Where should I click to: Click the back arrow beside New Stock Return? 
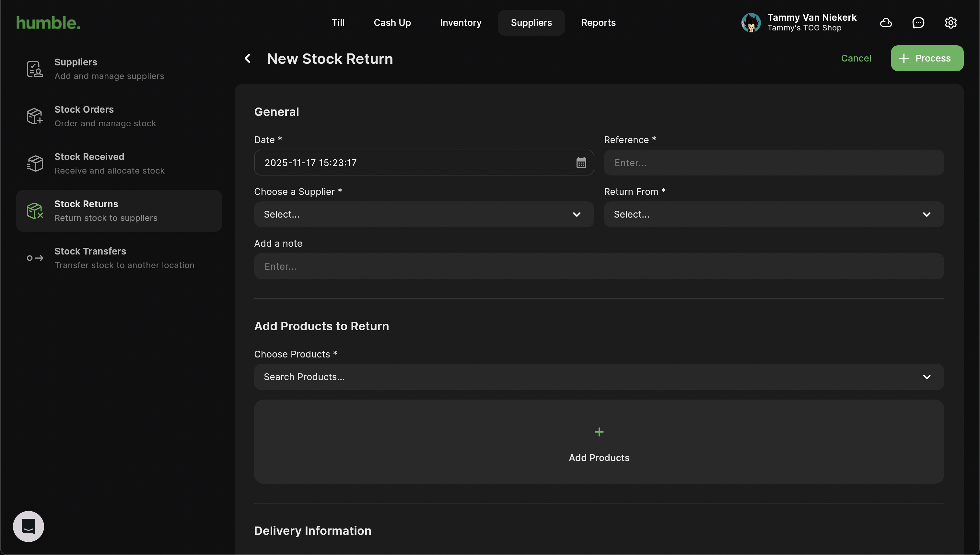(248, 58)
